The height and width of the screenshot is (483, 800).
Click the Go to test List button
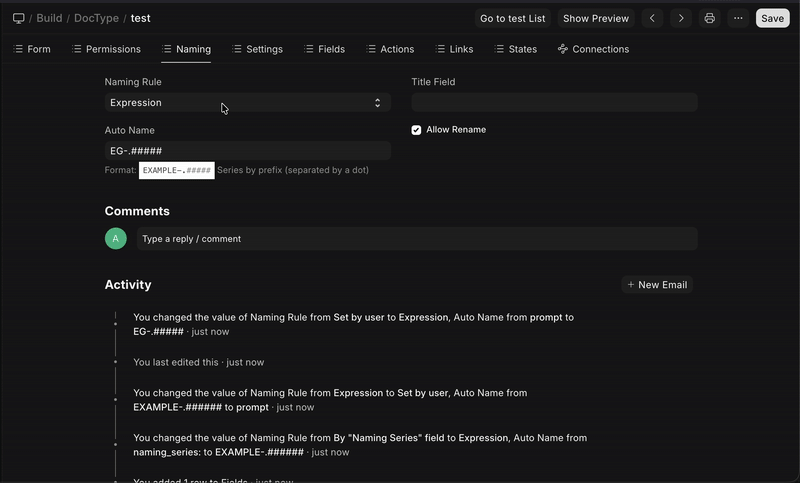(512, 18)
